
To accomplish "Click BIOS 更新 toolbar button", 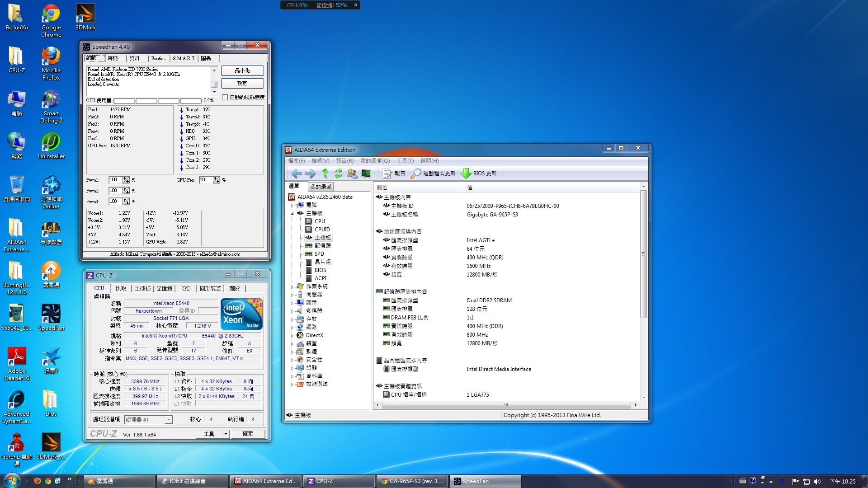I will [x=479, y=174].
